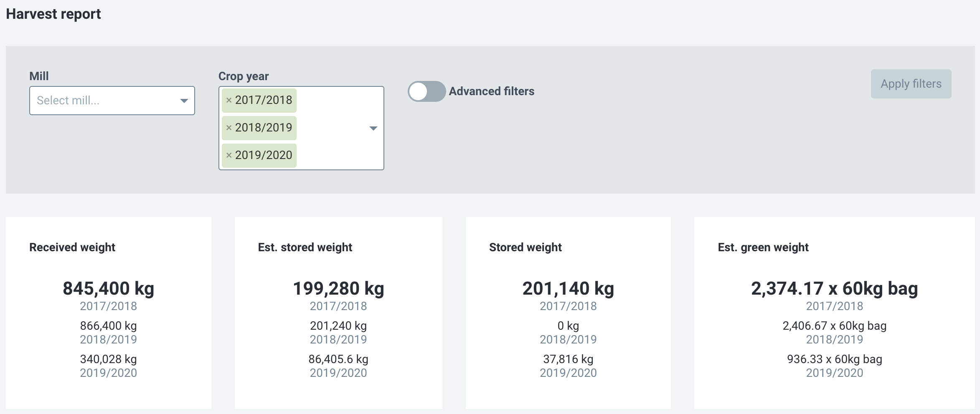The image size is (980, 414).
Task: Click the Harvest report heading
Action: pos(53,14)
